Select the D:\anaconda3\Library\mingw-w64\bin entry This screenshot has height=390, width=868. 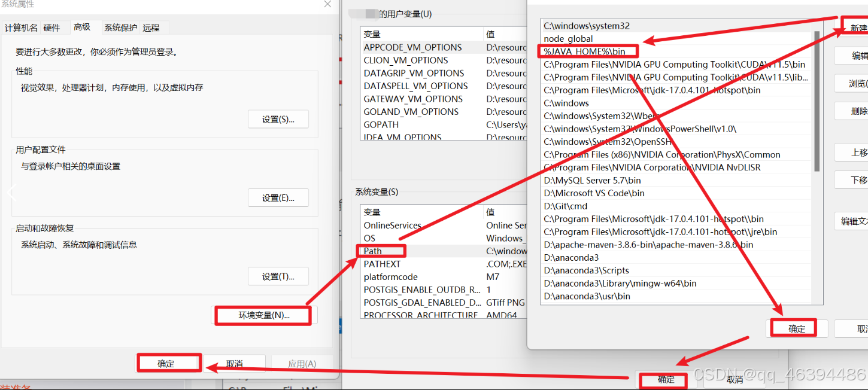pyautogui.click(x=676, y=284)
